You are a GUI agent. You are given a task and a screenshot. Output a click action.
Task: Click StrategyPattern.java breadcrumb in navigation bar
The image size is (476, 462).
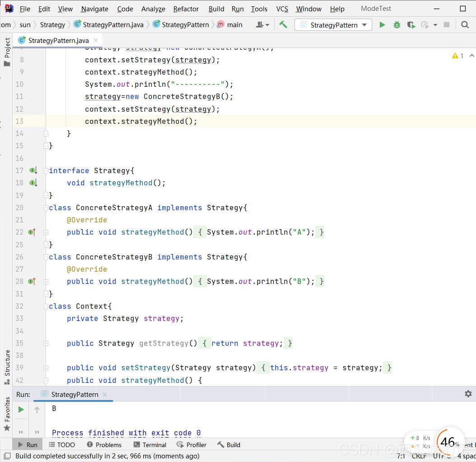tap(109, 24)
